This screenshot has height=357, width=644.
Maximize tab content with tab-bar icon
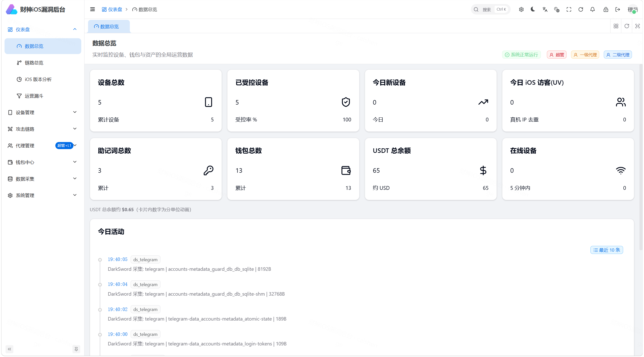click(x=637, y=26)
